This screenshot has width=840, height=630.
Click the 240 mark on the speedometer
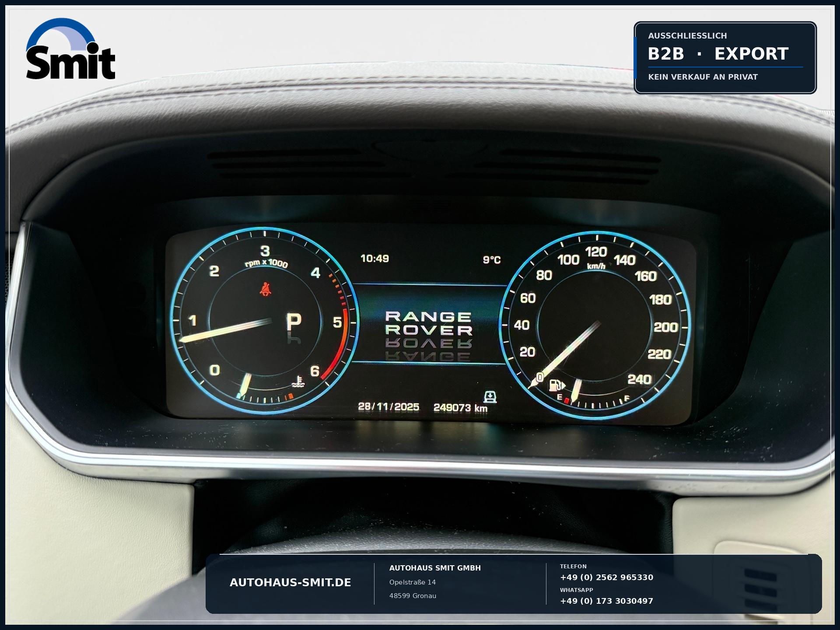tap(640, 379)
